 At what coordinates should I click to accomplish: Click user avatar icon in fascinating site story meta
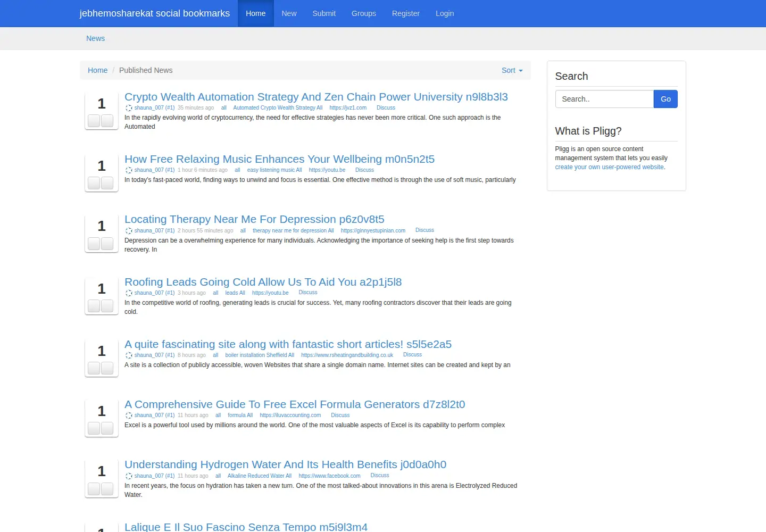[129, 355]
